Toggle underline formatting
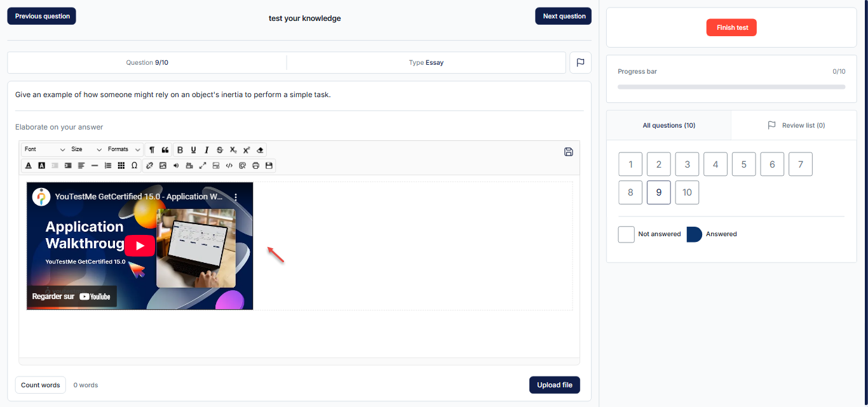This screenshot has height=407, width=868. [193, 150]
